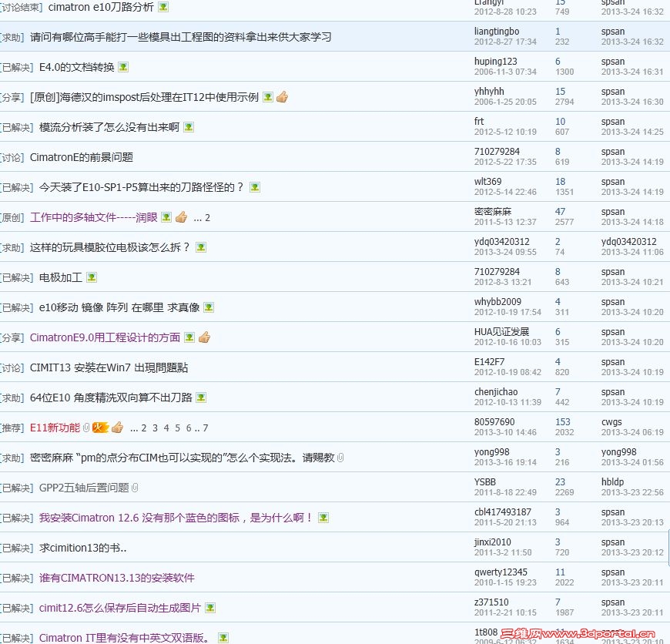Click image icon beside 'cimit12.6怎么保存后自动生成图片'
This screenshot has height=644, width=670.
tap(209, 608)
